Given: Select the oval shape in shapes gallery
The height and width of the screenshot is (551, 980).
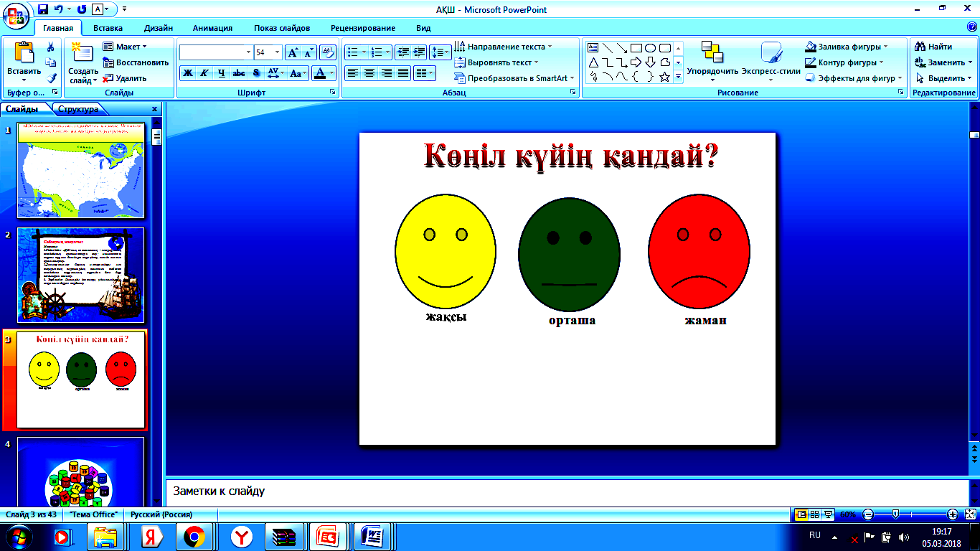Looking at the screenshot, I should [650, 48].
